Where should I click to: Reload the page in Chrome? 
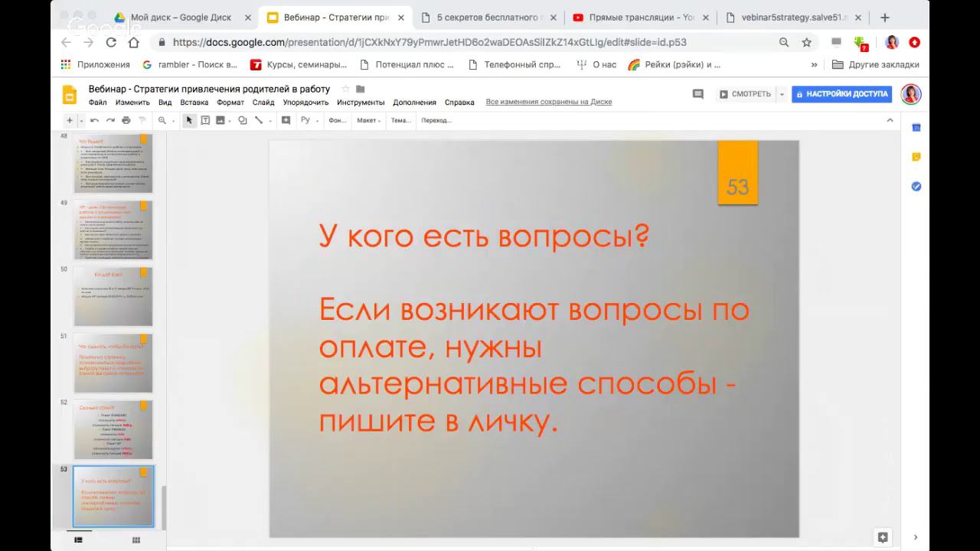[112, 43]
